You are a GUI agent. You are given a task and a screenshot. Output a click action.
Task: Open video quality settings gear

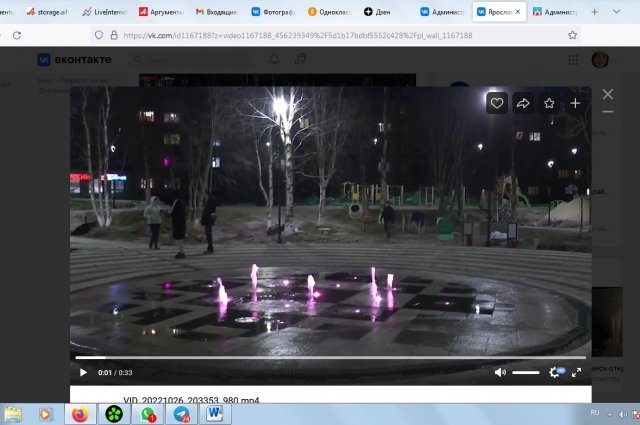(x=555, y=372)
